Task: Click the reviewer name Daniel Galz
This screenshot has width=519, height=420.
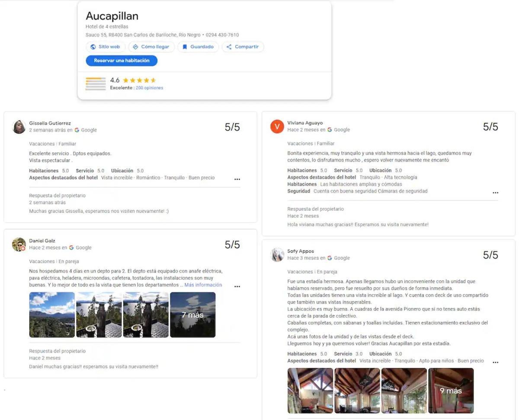Action: click(42, 241)
